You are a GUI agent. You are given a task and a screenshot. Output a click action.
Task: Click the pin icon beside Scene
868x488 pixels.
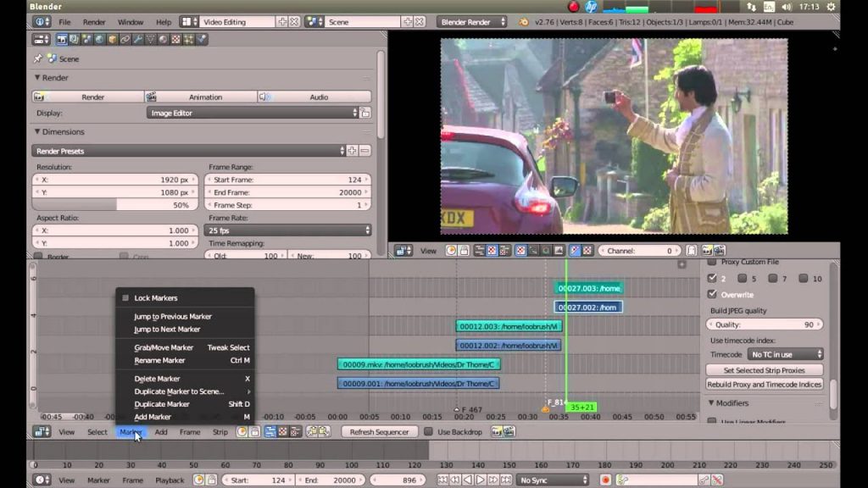37,58
